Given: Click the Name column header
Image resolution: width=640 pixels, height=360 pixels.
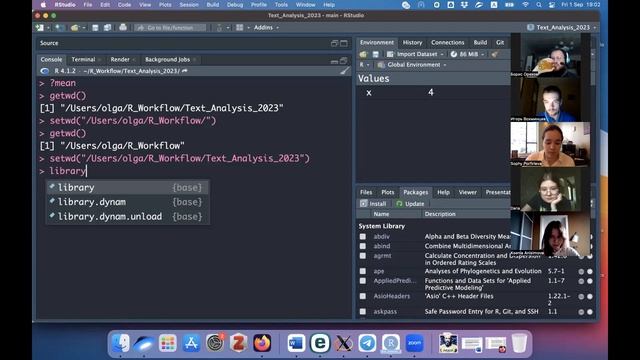Looking at the screenshot, I should click(381, 214).
